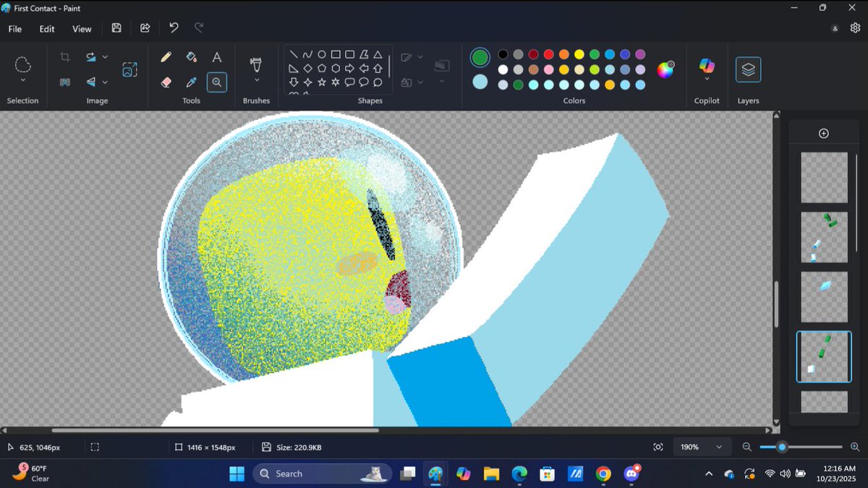
Task: Pick the Oval shape
Action: [322, 54]
